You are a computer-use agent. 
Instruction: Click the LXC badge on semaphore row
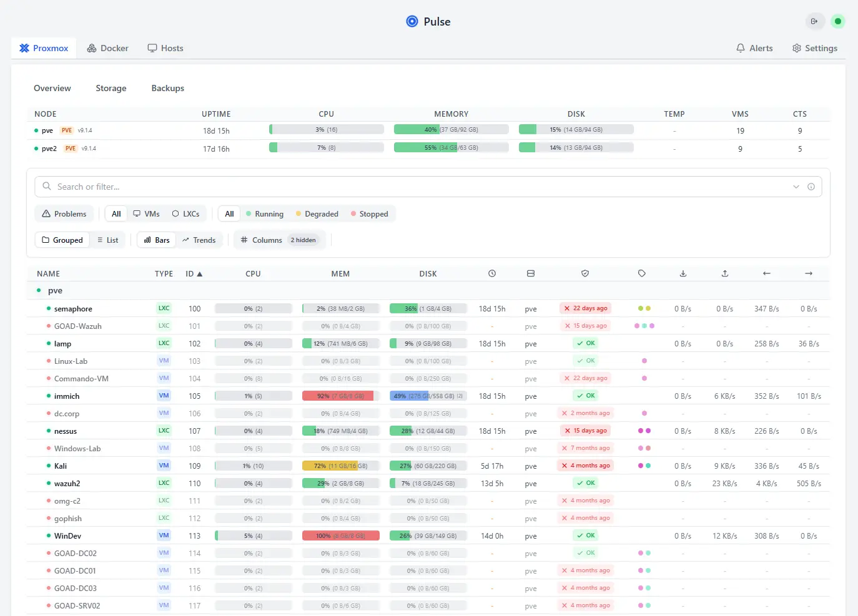[164, 308]
